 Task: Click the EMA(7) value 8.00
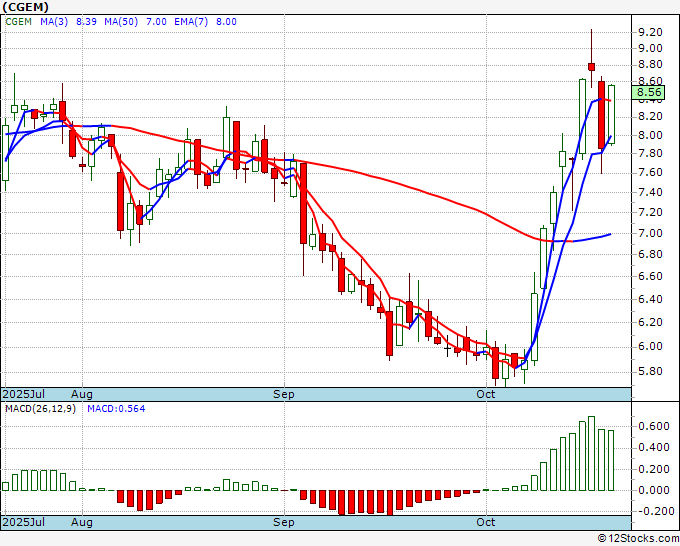pos(226,22)
